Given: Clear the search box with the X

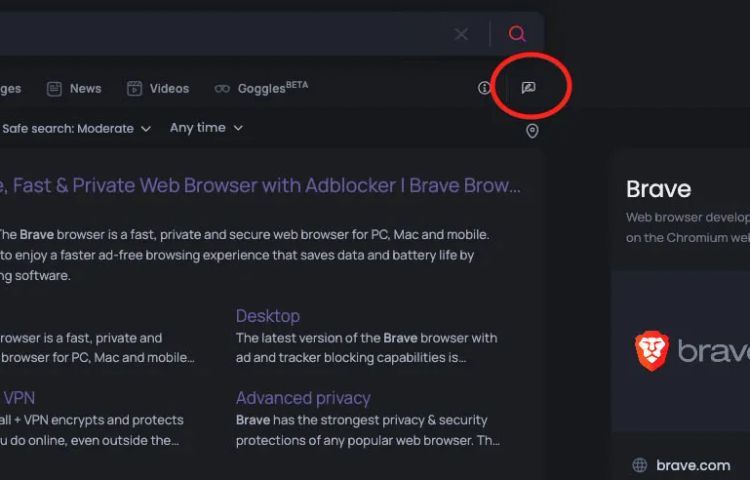Looking at the screenshot, I should pyautogui.click(x=461, y=34).
